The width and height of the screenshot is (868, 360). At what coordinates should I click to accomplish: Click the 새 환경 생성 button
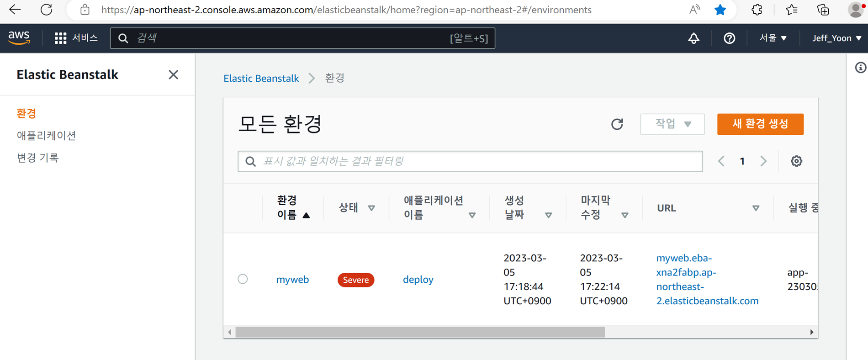click(x=760, y=124)
